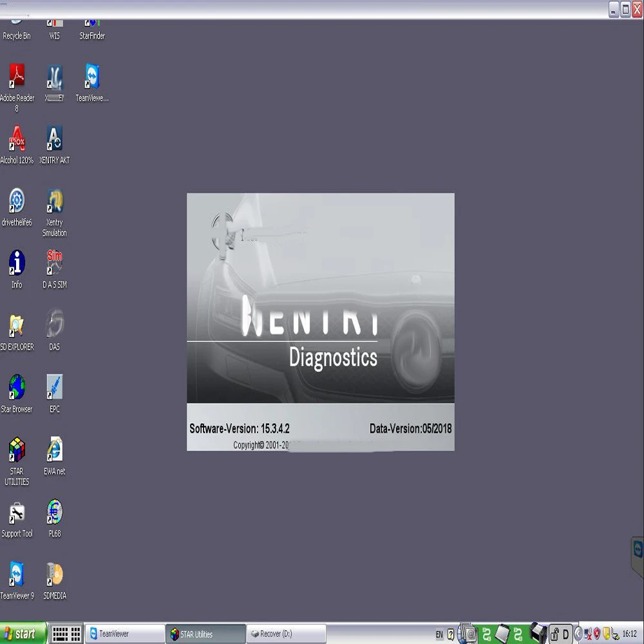This screenshot has width=644, height=644.
Task: Switch to Recover (D:) taskbar window
Action: click(287, 634)
